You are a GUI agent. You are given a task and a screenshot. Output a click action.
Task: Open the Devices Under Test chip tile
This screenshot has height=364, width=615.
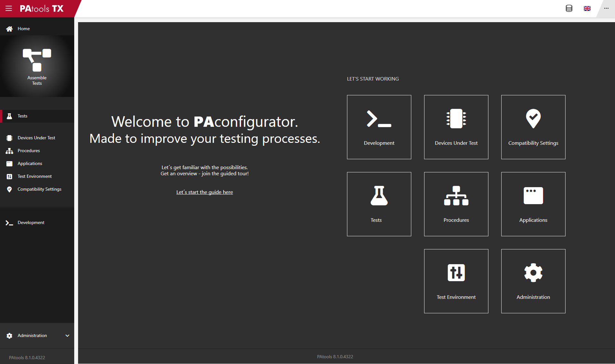tap(456, 127)
